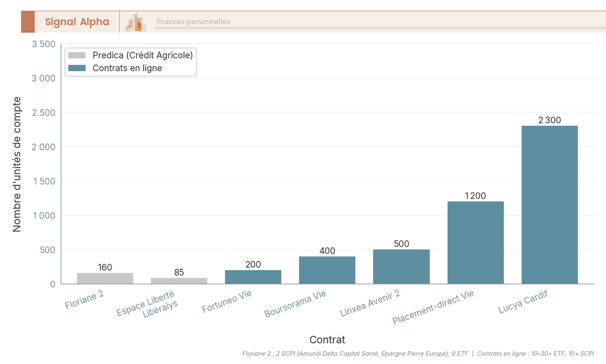Click y-axis tick 500
This screenshot has width=606, height=364.
click(x=47, y=250)
